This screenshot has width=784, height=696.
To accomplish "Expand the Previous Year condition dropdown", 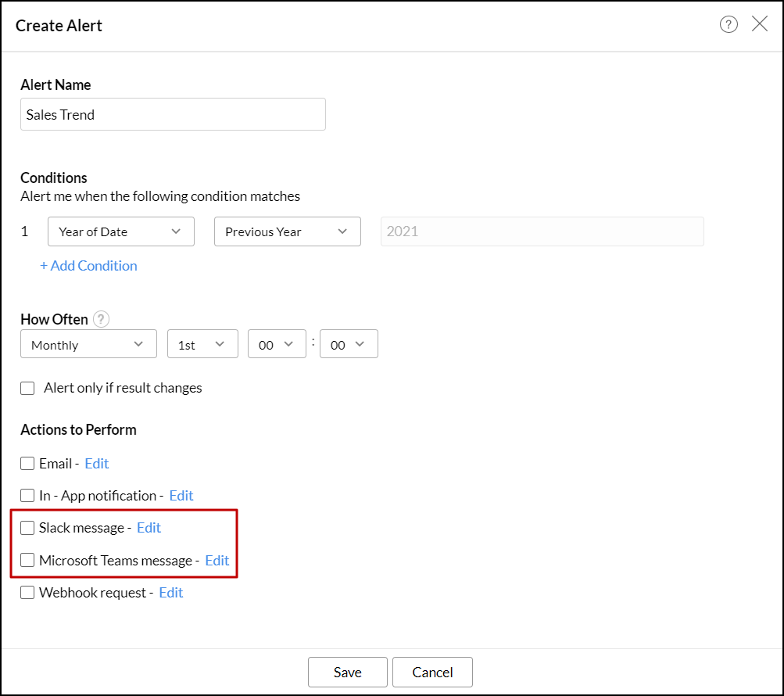I will tap(287, 231).
